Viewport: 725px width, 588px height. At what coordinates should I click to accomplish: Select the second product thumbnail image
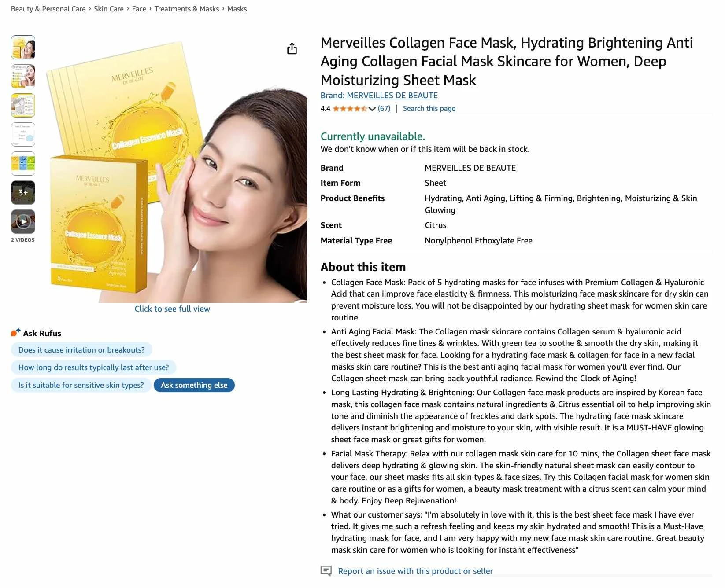pos(23,76)
